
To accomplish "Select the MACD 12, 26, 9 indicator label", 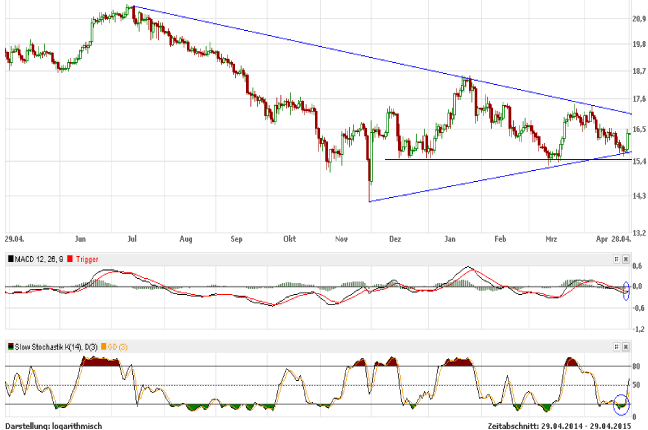I will [x=37, y=258].
